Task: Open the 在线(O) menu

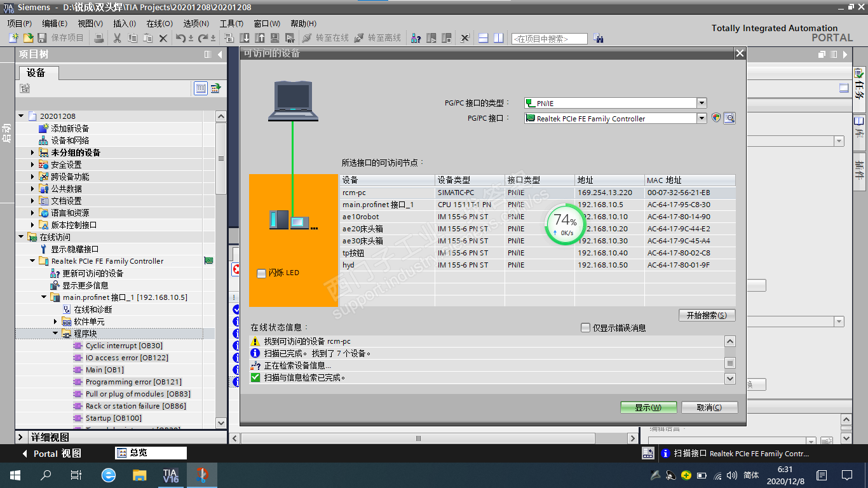Action: (x=159, y=24)
